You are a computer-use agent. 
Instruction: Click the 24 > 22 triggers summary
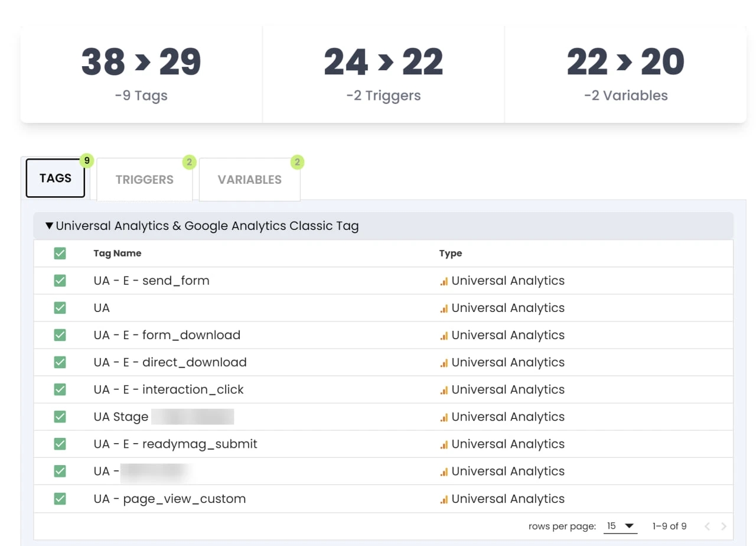tap(383, 62)
